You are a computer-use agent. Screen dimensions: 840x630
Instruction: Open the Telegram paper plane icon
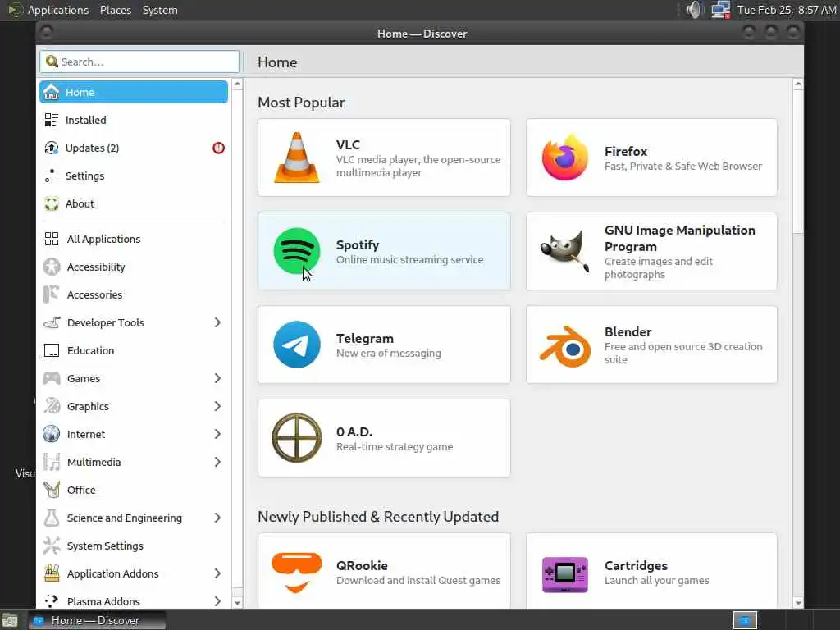(x=297, y=345)
